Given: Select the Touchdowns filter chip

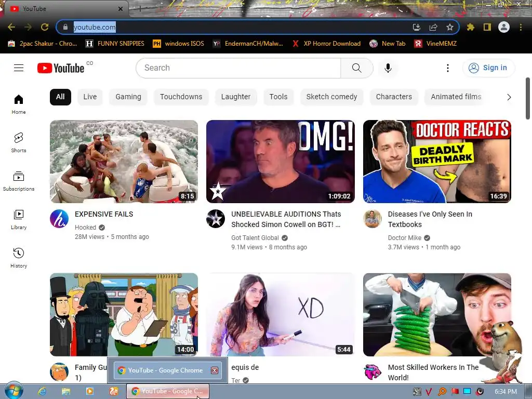Looking at the screenshot, I should click(181, 97).
